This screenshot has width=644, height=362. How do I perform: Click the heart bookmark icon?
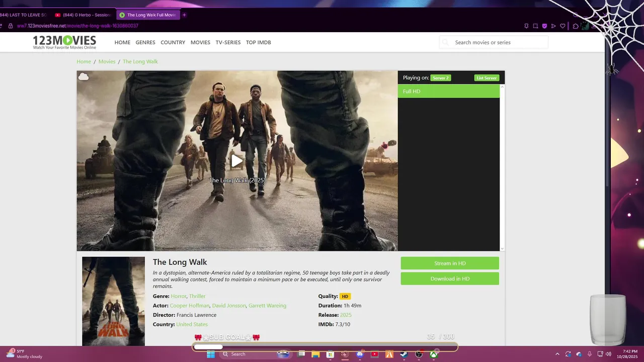click(562, 26)
